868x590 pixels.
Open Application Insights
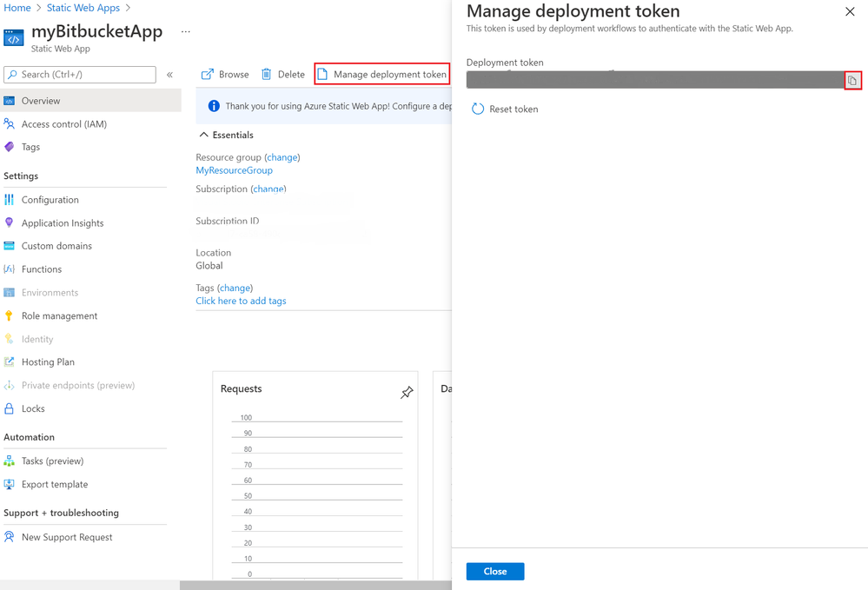point(63,223)
